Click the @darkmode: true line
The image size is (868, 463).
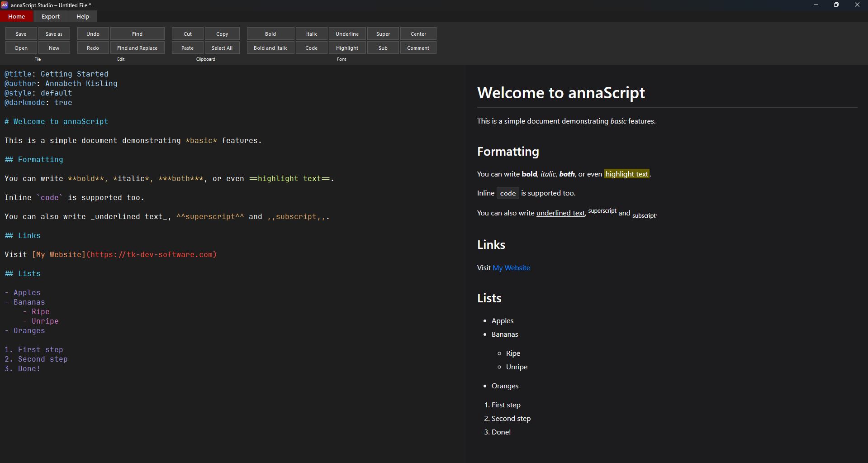click(x=38, y=103)
